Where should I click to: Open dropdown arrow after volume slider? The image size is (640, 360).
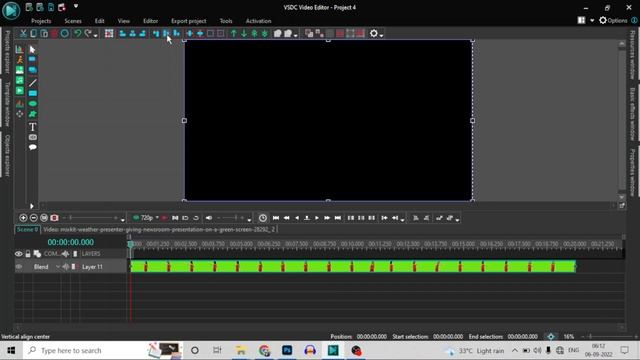tap(249, 220)
